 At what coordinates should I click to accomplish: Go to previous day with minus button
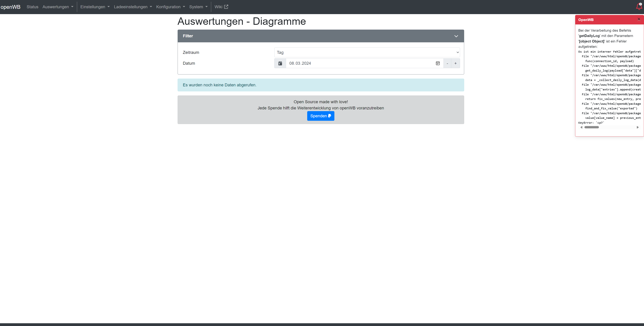447,63
